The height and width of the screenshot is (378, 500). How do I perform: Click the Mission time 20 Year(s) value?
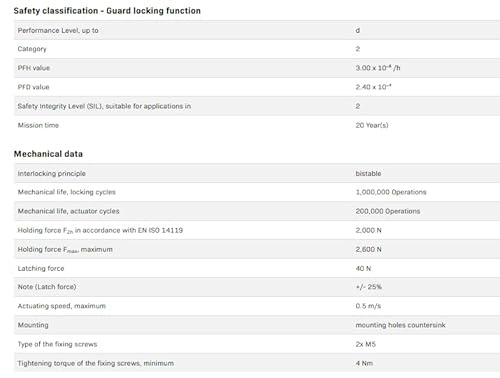[372, 125]
